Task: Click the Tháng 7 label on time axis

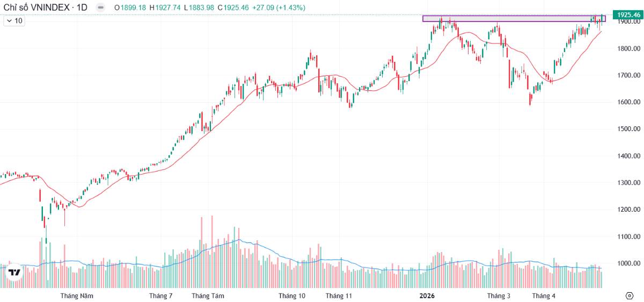Action: pos(161,296)
